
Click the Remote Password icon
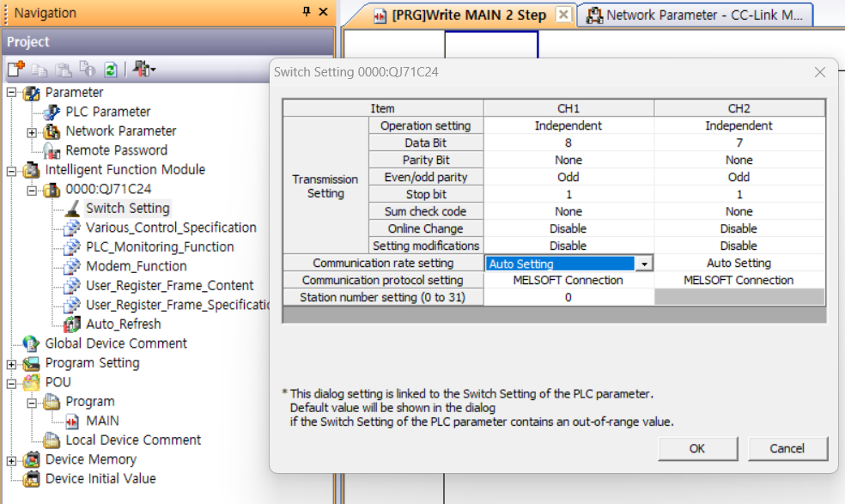(x=52, y=150)
